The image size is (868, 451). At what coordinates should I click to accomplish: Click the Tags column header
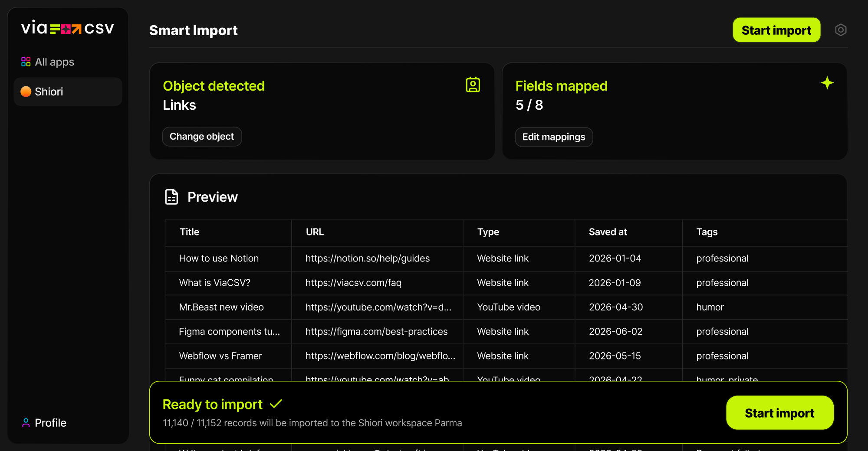[764, 232]
